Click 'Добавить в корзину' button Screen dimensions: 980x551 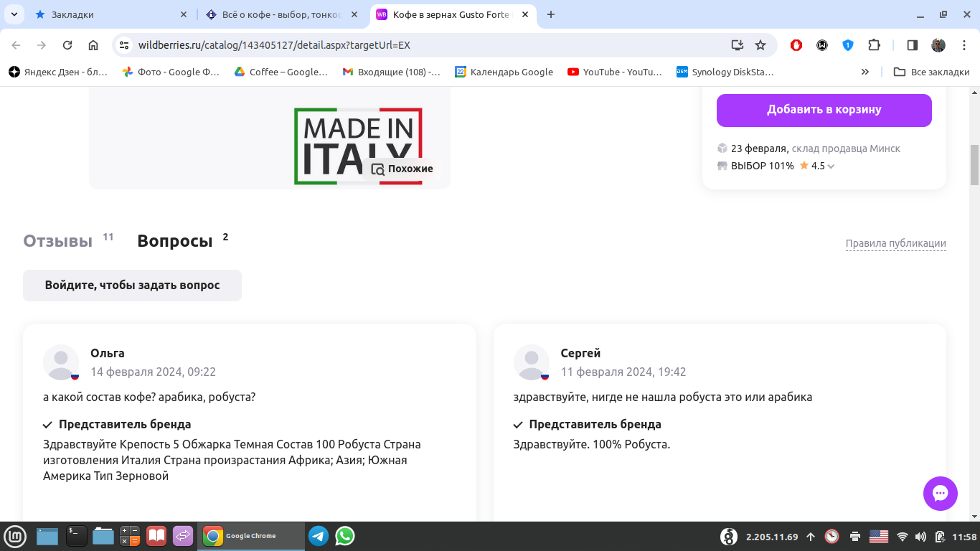tap(824, 110)
